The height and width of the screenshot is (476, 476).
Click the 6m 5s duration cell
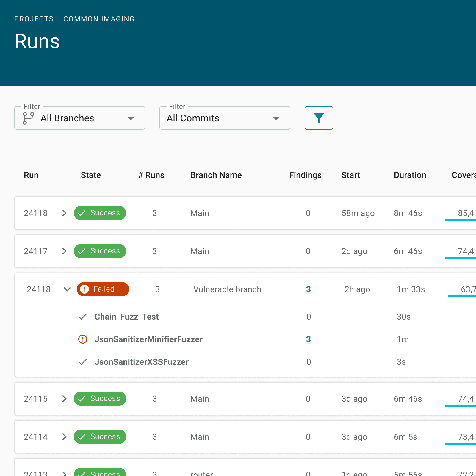point(405,437)
